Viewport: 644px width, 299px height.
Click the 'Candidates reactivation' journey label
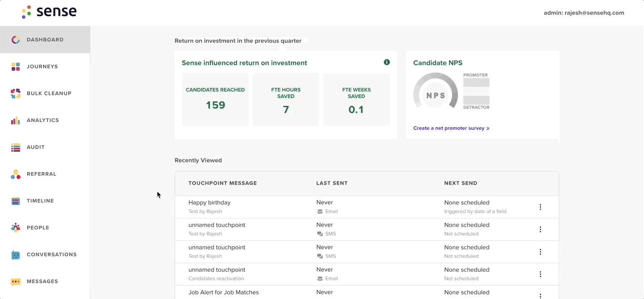pos(216,278)
